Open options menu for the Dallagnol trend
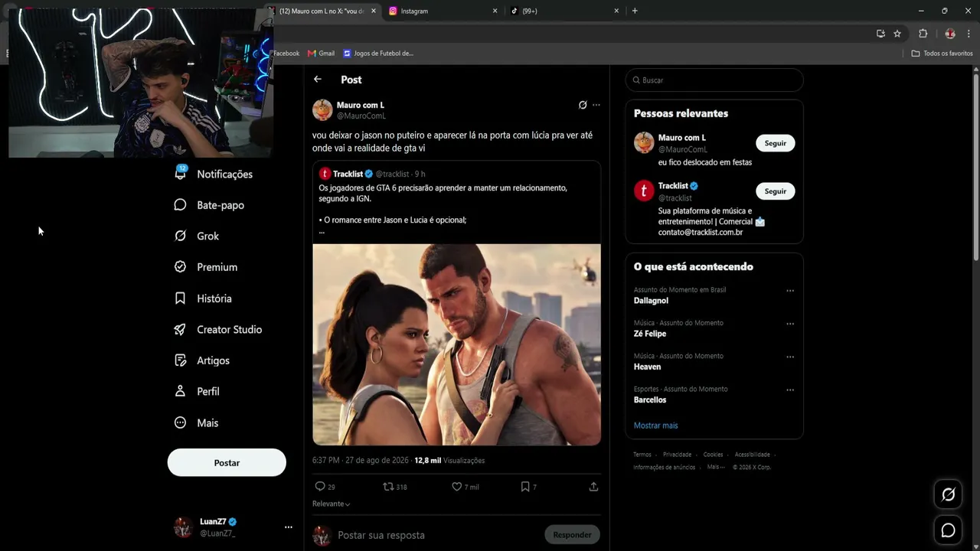This screenshot has width=980, height=551. (x=790, y=291)
